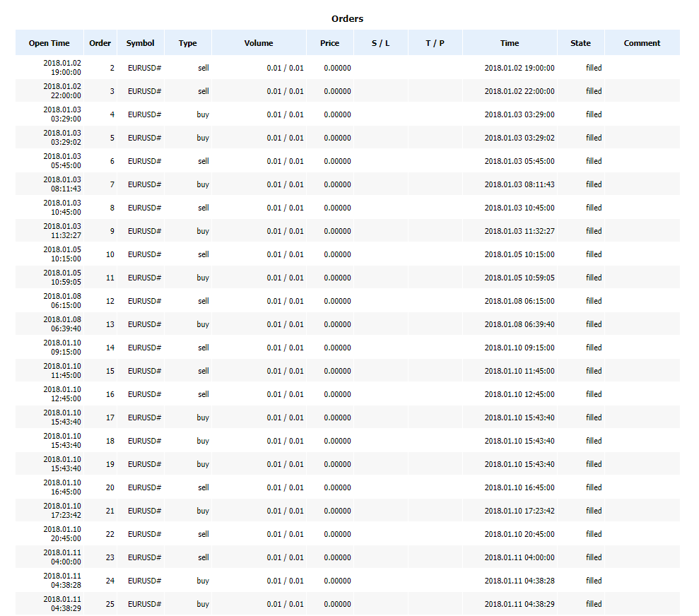Click the Order column header
699x616 pixels.
pos(100,43)
